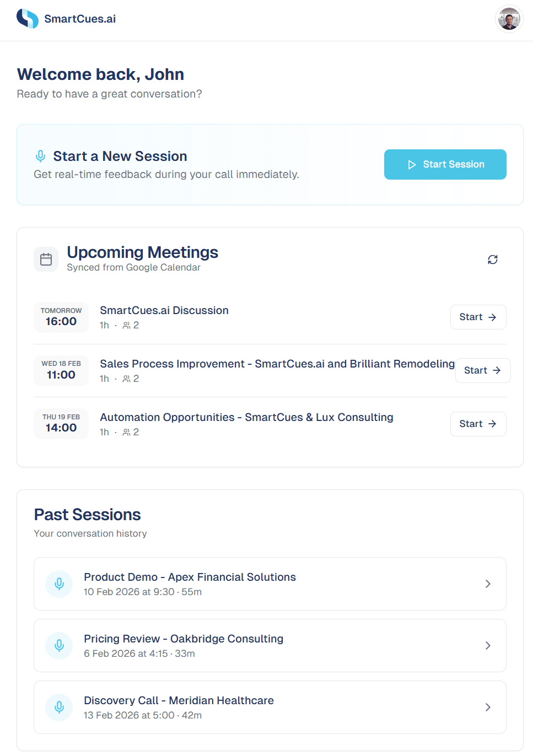Image resolution: width=533 pixels, height=756 pixels.
Task: Click the attendees icon on SmartCues.ai Discussion
Action: 127,325
